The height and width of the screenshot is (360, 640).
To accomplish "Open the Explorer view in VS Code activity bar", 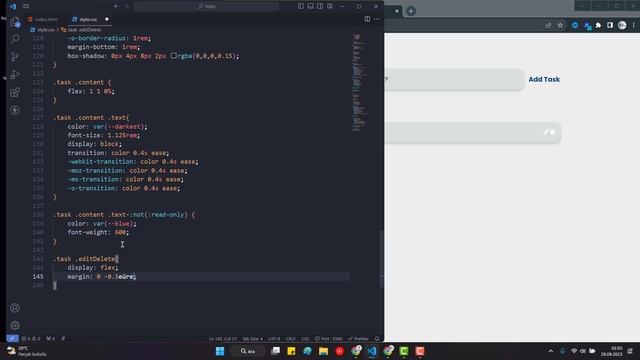I will pos(15,22).
